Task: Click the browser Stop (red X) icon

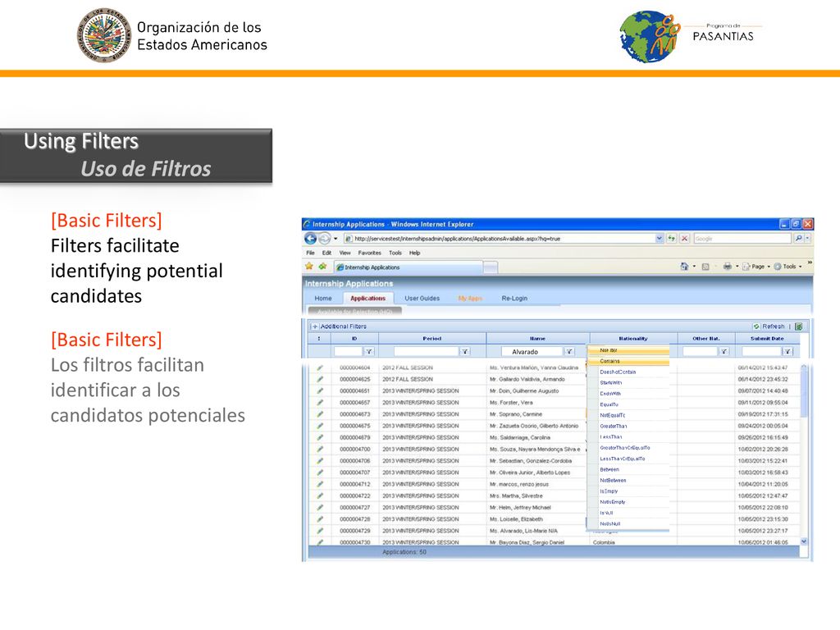Action: point(684,239)
